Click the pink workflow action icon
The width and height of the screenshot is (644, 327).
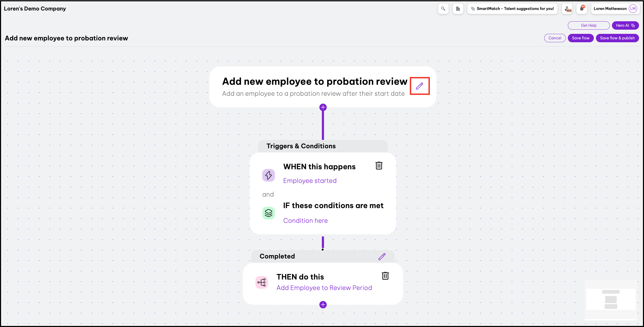262,282
